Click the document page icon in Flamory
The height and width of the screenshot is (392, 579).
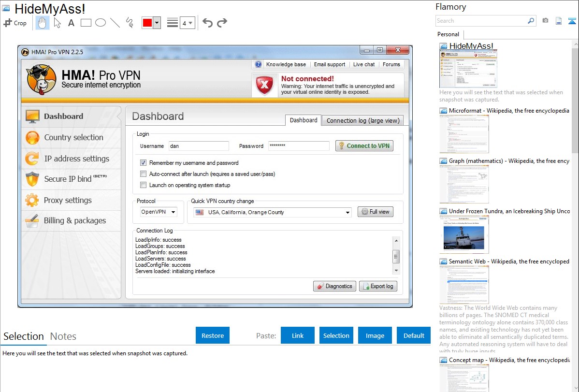pyautogui.click(x=559, y=21)
